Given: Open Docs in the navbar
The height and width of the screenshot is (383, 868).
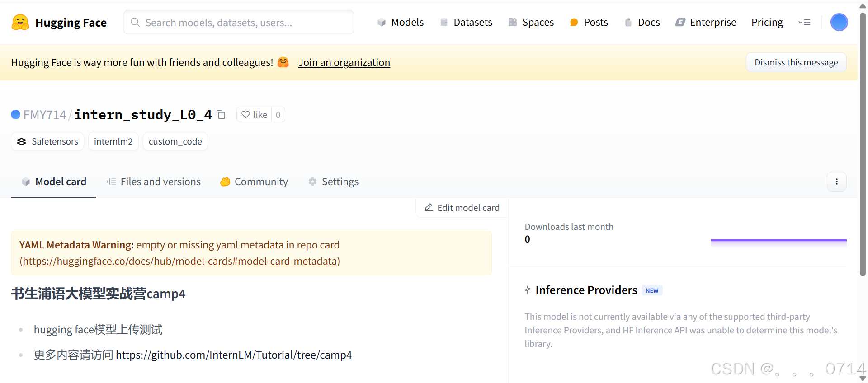Looking at the screenshot, I should click(642, 22).
